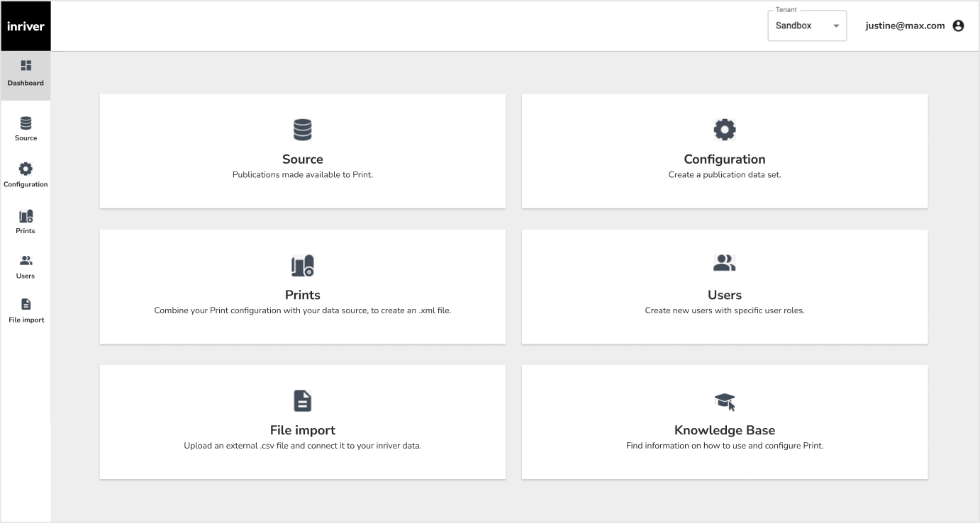Select Configuration label in sidebar menu
980x523 pixels.
pyautogui.click(x=26, y=184)
